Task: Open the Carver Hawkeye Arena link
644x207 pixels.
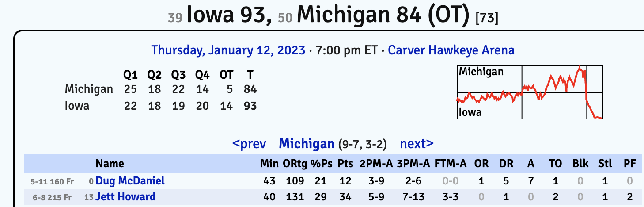Action: click(451, 50)
